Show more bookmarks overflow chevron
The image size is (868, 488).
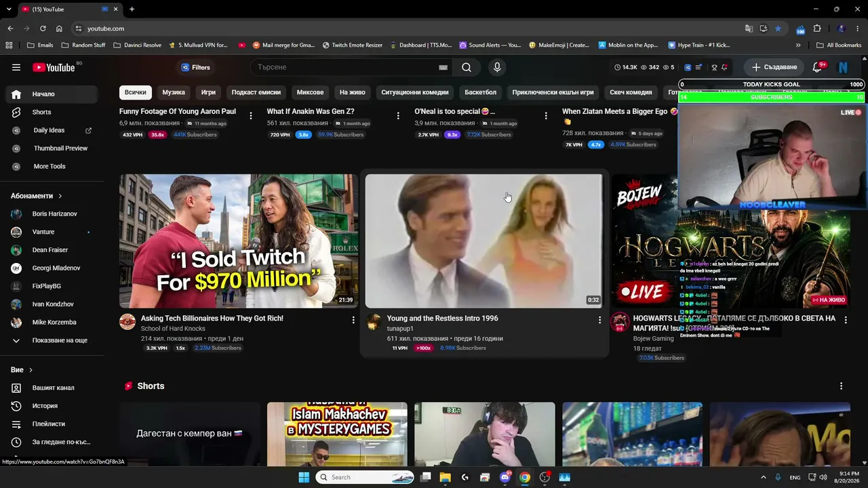click(x=798, y=45)
